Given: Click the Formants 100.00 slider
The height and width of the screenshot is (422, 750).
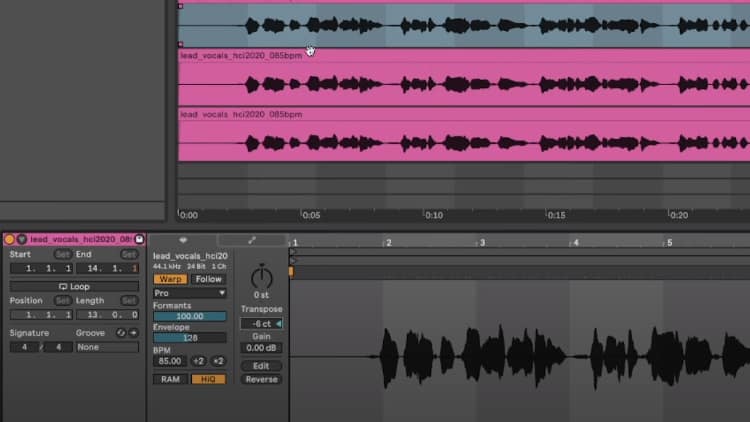Looking at the screenshot, I should tap(189, 316).
